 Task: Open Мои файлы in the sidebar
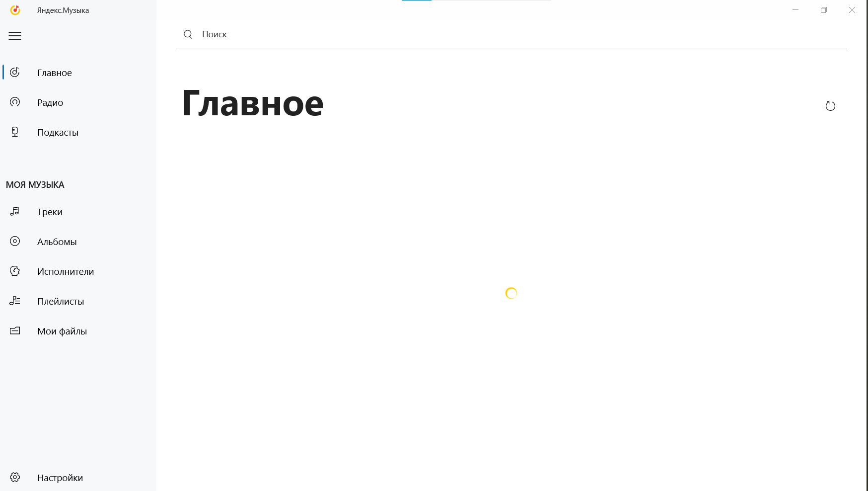coord(78,331)
